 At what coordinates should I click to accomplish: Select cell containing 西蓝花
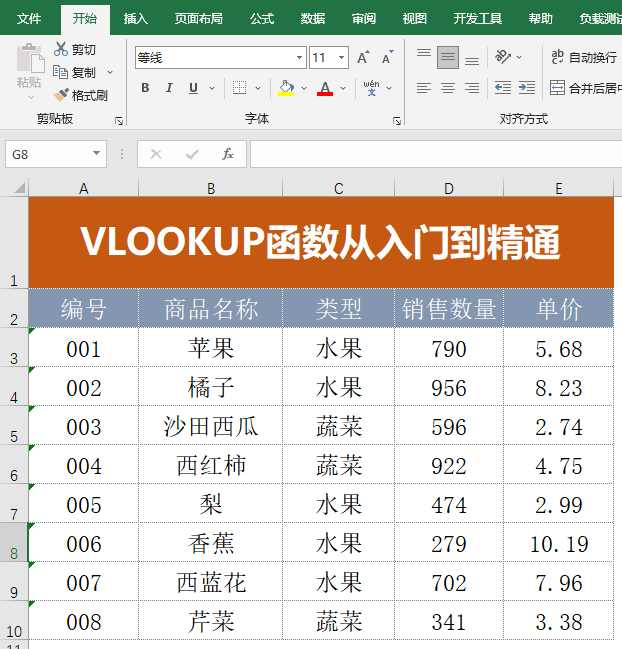[x=211, y=582]
